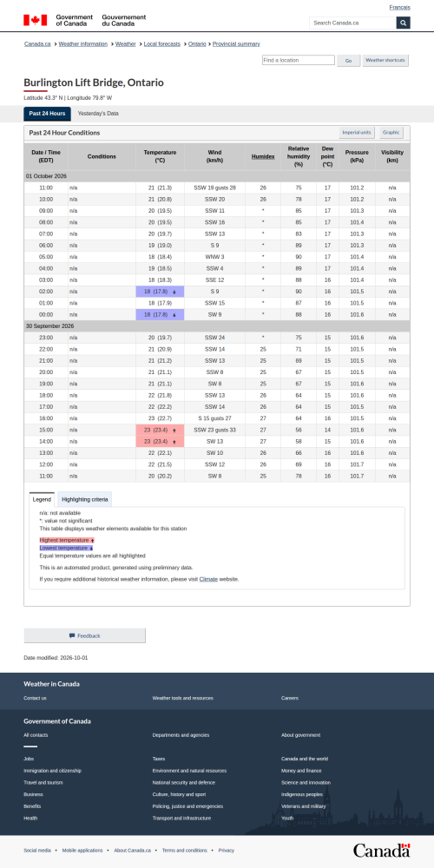Viewport: 434px width, 868px height.
Task: Open Culture, history and sport link
Action: [x=179, y=794]
